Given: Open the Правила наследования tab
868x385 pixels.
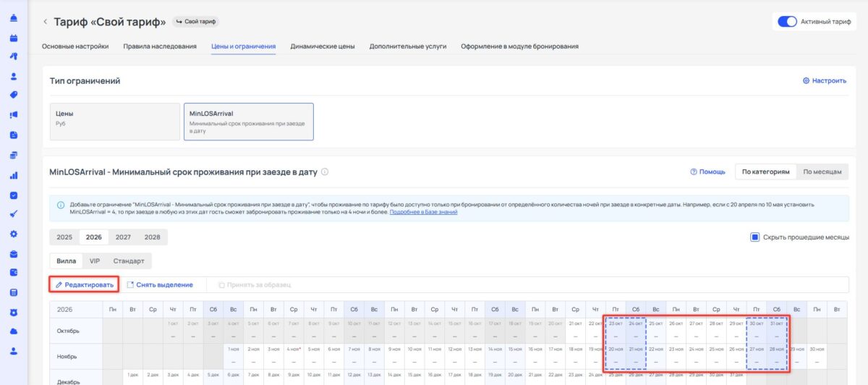Looking at the screenshot, I should point(160,46).
